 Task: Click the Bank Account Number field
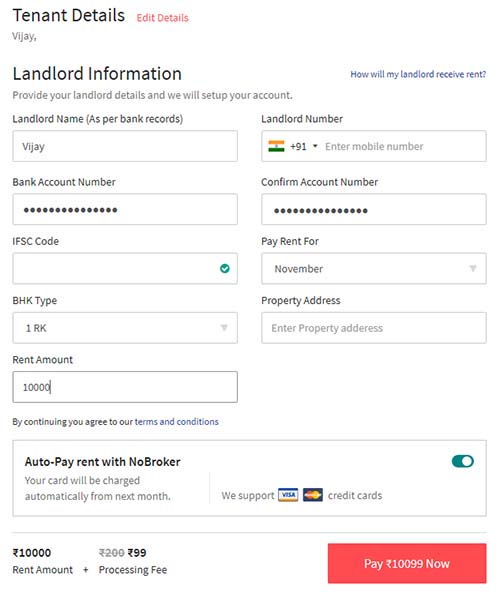tap(125, 209)
